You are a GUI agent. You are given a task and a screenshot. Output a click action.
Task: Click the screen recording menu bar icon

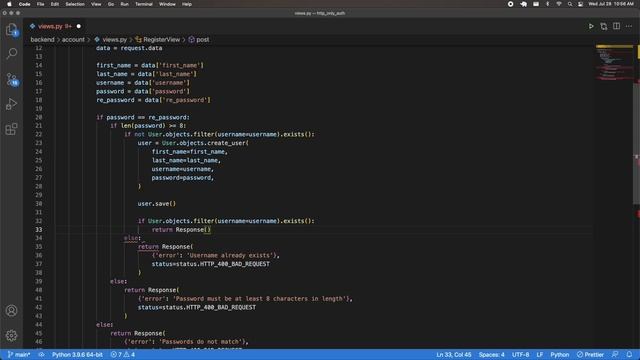coord(510,4)
